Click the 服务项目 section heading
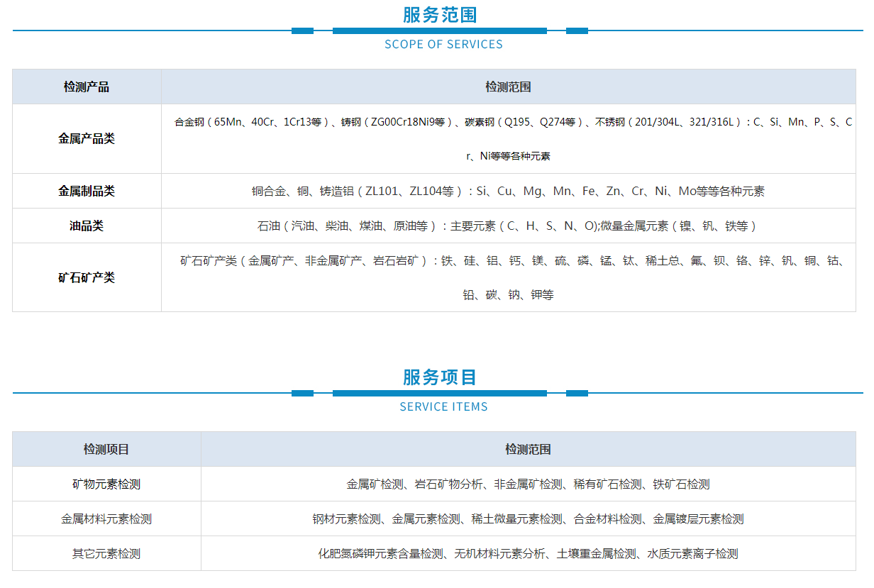This screenshot has width=874, height=588. coord(438,377)
